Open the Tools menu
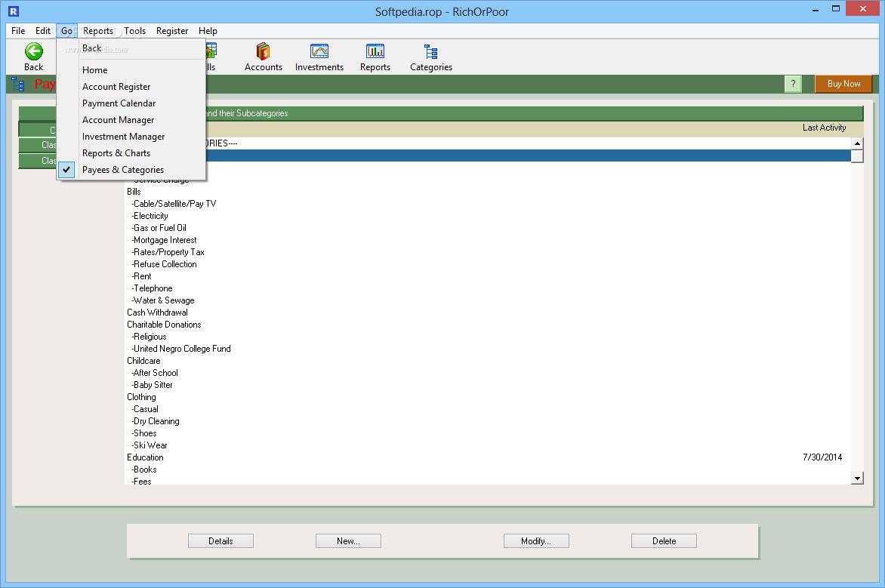The image size is (885, 588). tap(135, 31)
